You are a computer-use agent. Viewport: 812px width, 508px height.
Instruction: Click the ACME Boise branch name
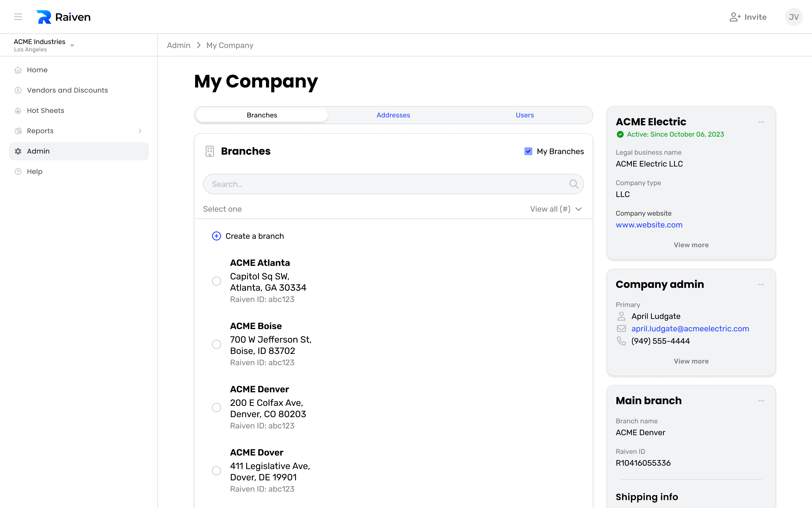point(256,326)
